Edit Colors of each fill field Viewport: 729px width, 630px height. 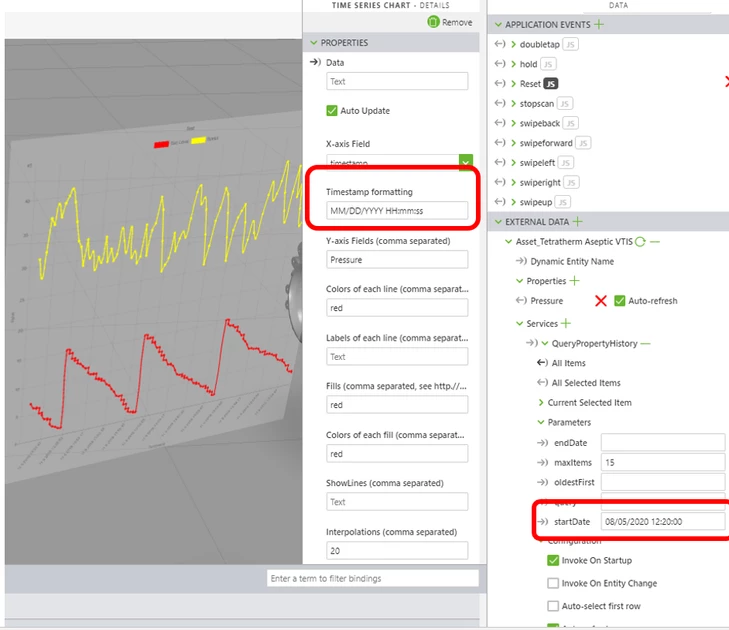(x=397, y=453)
